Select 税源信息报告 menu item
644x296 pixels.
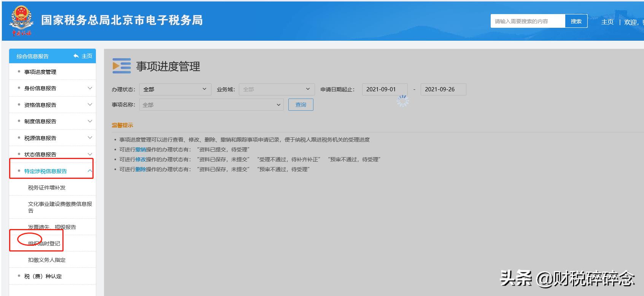point(40,138)
